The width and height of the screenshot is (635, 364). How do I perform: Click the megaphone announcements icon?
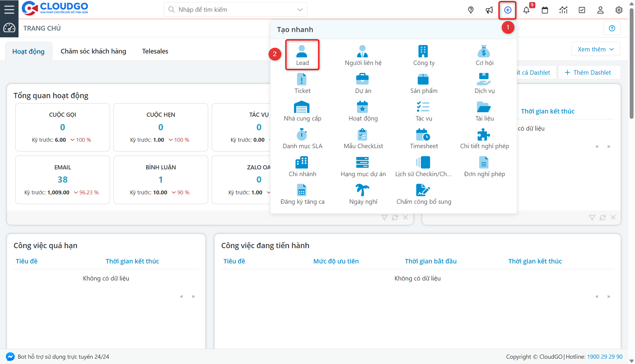tap(489, 10)
